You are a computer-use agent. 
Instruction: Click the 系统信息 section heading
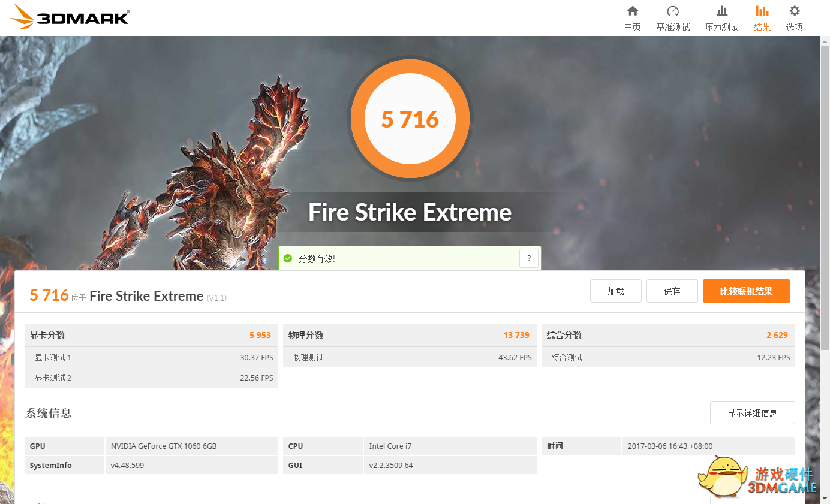click(49, 413)
